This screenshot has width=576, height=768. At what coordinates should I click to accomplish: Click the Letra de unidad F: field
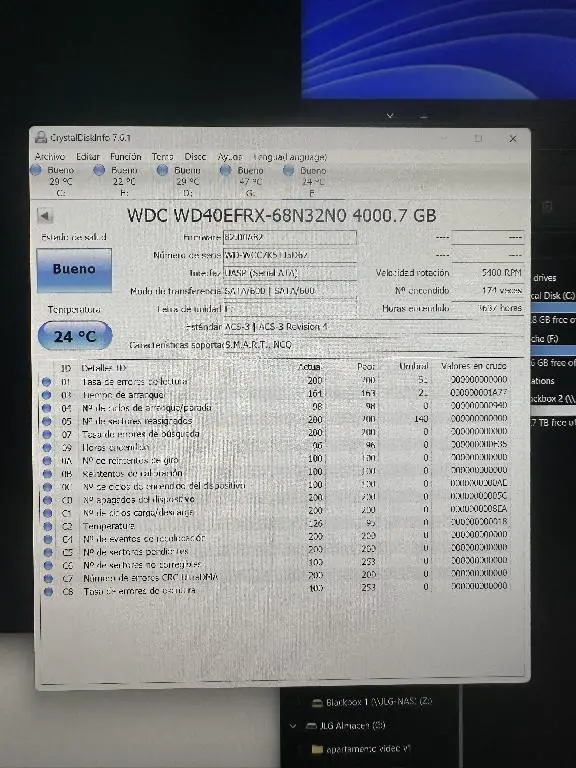(290, 309)
